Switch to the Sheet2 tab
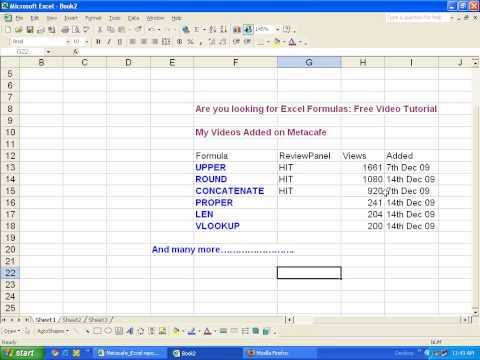This screenshot has height=360, width=480. pos(72,320)
